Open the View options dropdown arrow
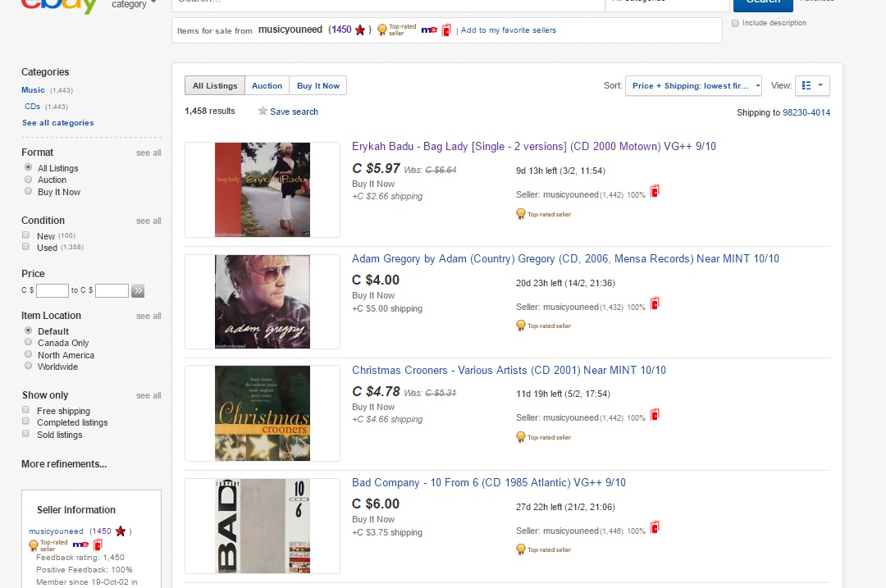Image resolution: width=886 pixels, height=588 pixels. [820, 85]
